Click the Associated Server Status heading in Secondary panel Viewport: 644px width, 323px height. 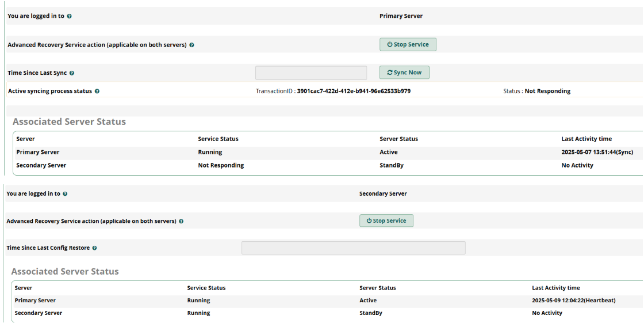pyautogui.click(x=65, y=272)
